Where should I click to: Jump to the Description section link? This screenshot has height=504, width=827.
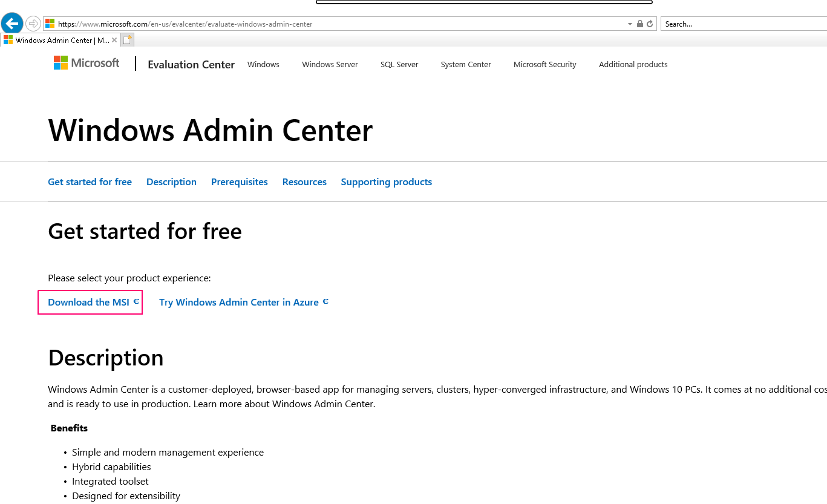[x=171, y=182]
